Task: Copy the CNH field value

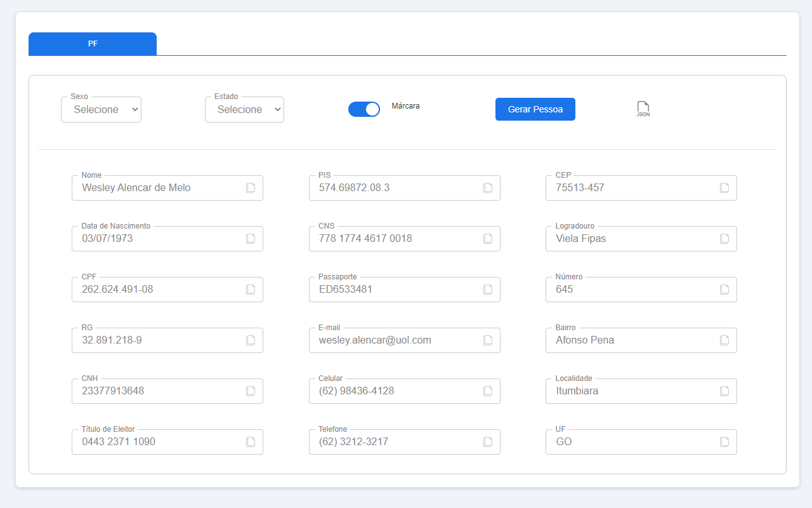Action: click(251, 391)
